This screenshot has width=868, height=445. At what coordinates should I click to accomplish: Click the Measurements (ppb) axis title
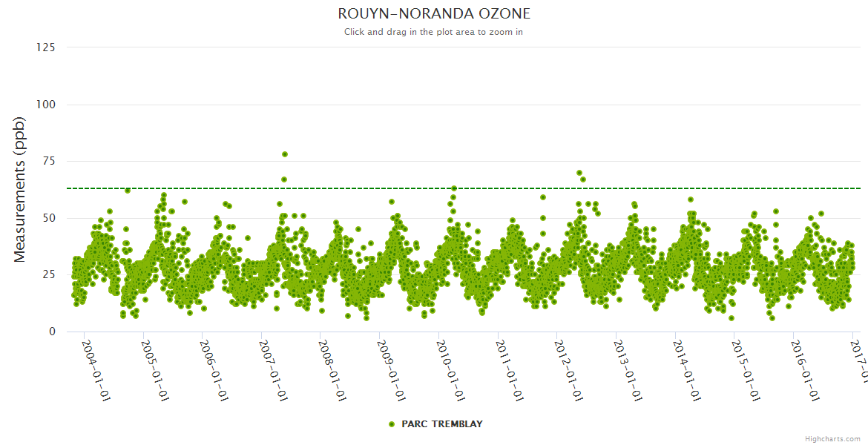[20, 189]
